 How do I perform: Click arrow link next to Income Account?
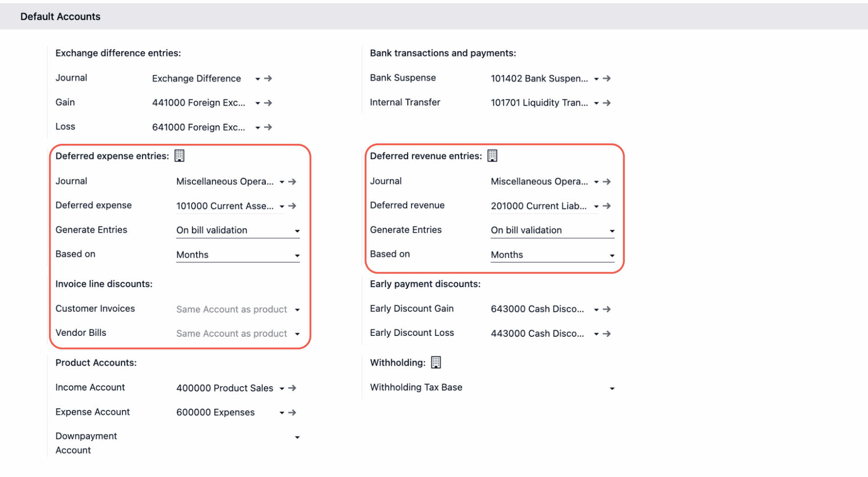(x=292, y=388)
